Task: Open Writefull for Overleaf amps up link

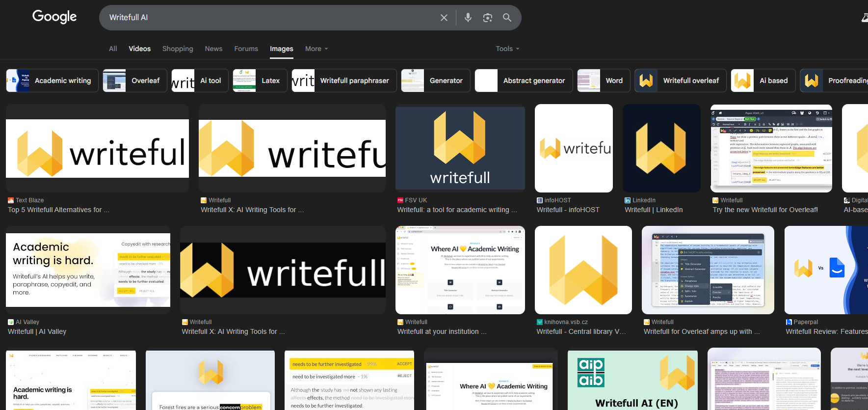Action: (702, 331)
